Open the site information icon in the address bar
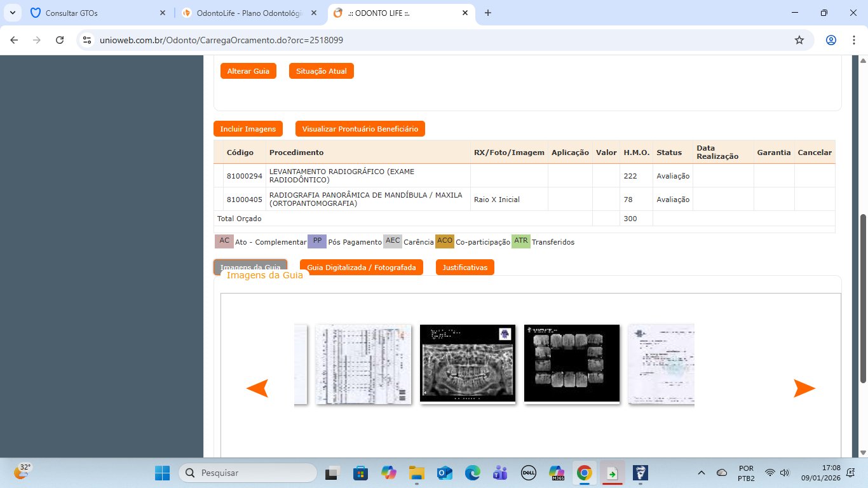 pyautogui.click(x=88, y=40)
